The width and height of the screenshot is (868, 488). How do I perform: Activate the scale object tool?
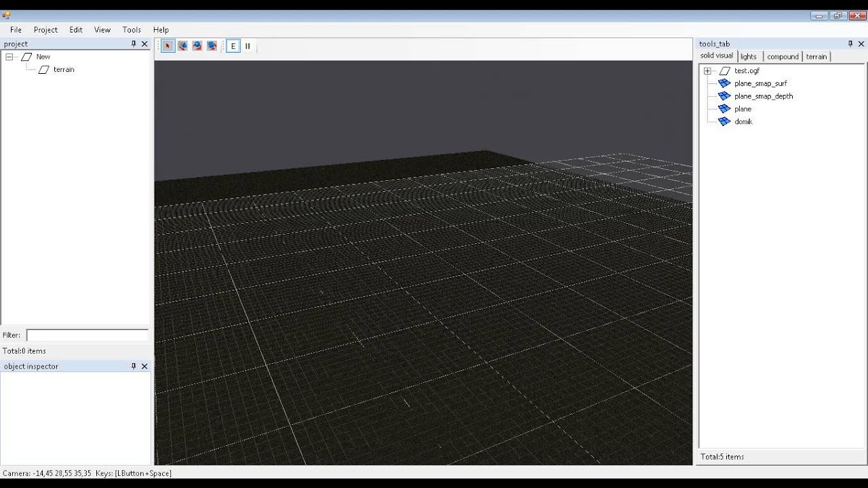coord(212,46)
